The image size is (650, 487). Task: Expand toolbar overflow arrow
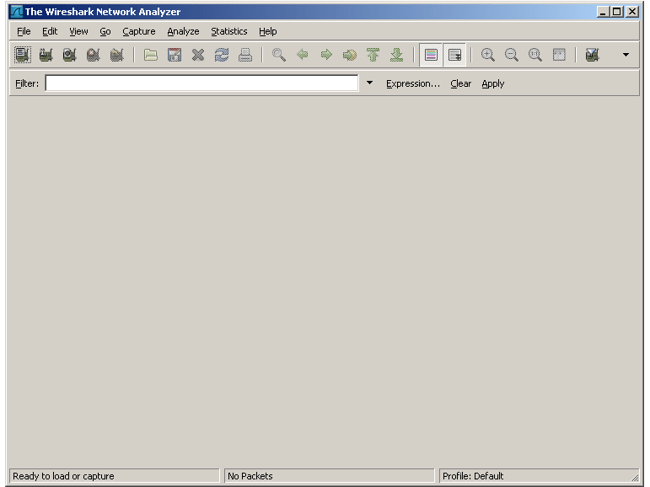click(626, 54)
